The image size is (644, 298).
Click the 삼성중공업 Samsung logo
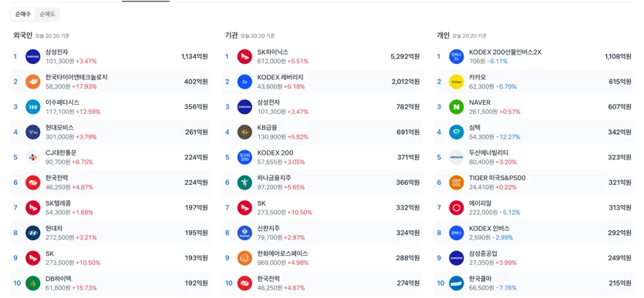tap(457, 258)
